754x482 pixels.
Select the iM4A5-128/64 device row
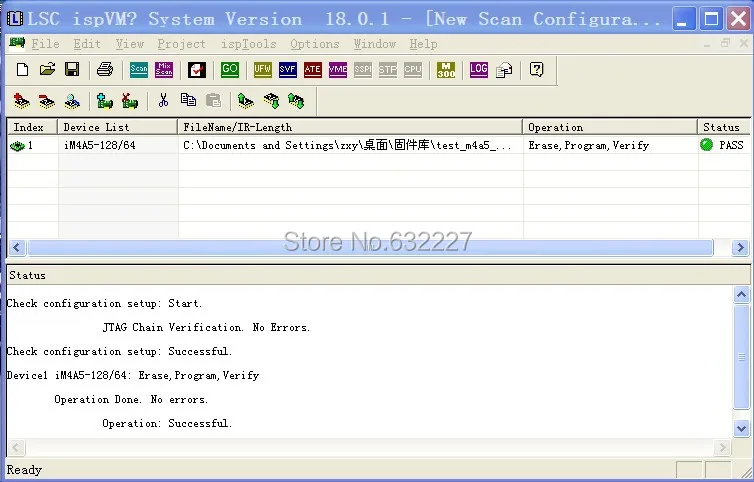pyautogui.click(x=378, y=145)
